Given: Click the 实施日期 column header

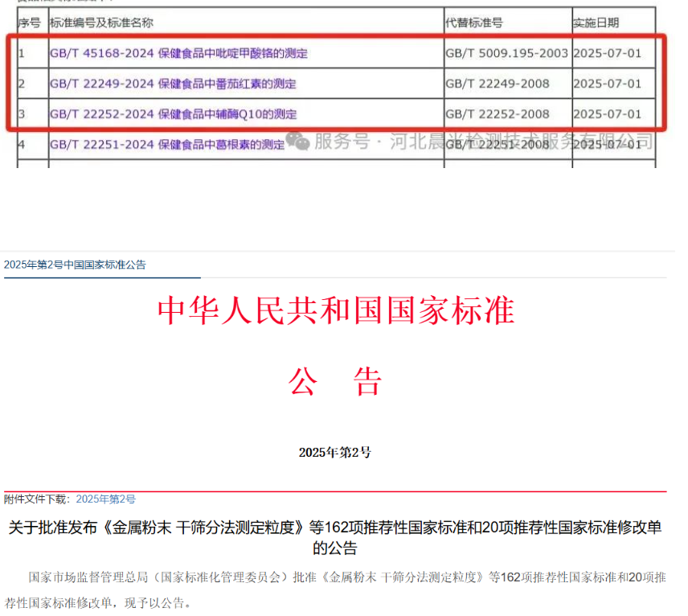Looking at the screenshot, I should (596, 23).
